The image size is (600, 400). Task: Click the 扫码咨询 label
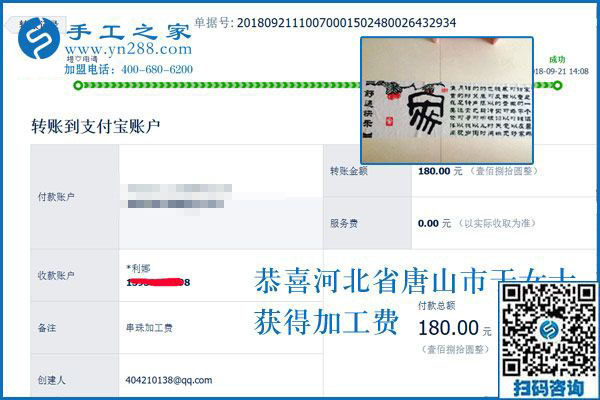pos(549,388)
